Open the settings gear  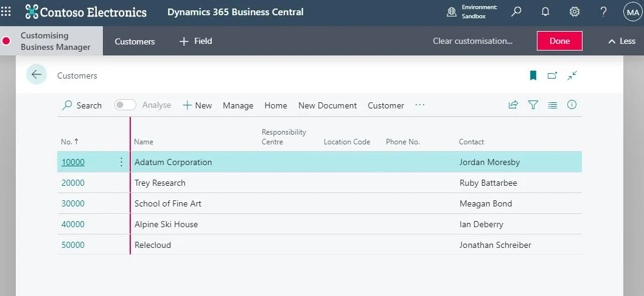pyautogui.click(x=575, y=12)
